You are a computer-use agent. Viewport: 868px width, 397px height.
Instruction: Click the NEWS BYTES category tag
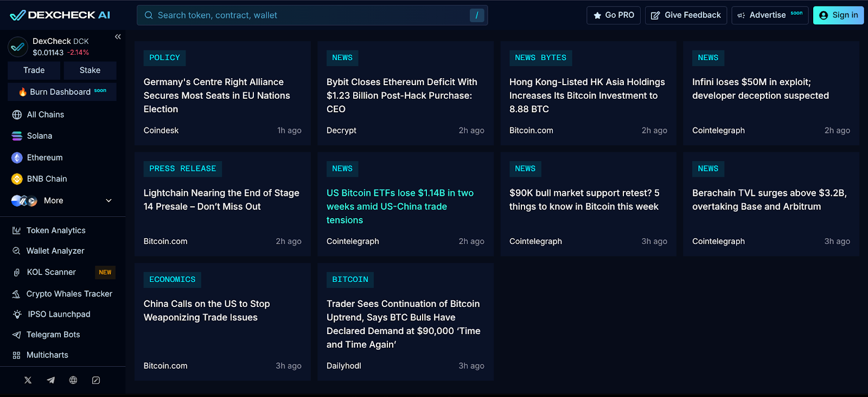[x=540, y=58]
